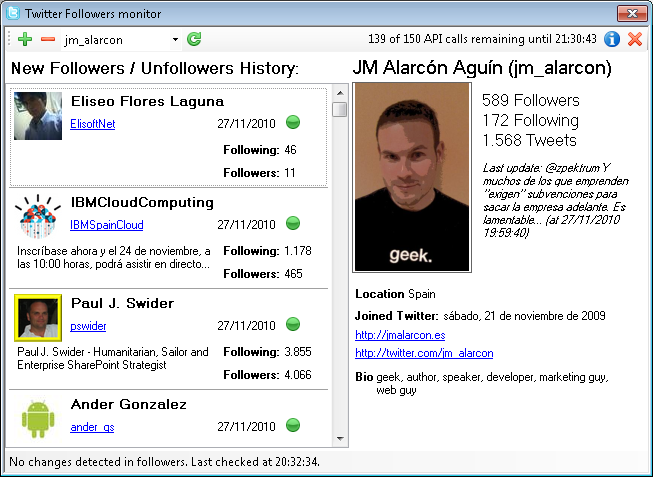Screen dimensions: 653x477
Task: Click the 1.568 Tweets count
Action: [x=529, y=140]
